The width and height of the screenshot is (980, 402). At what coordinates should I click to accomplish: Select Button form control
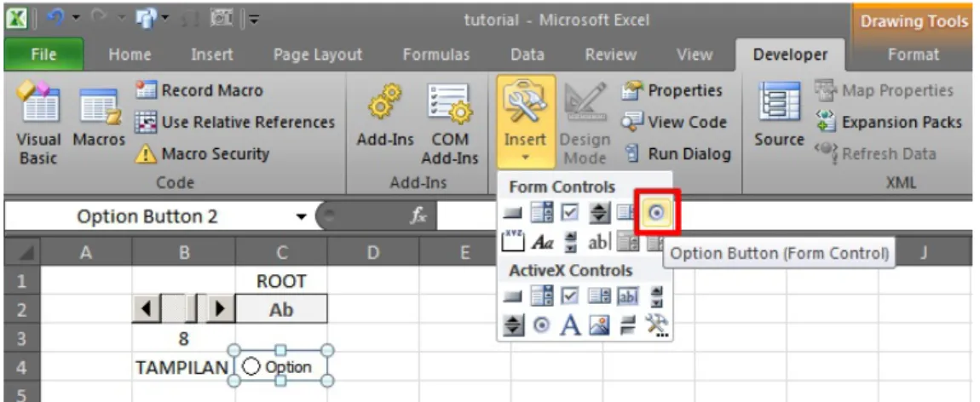tap(513, 214)
